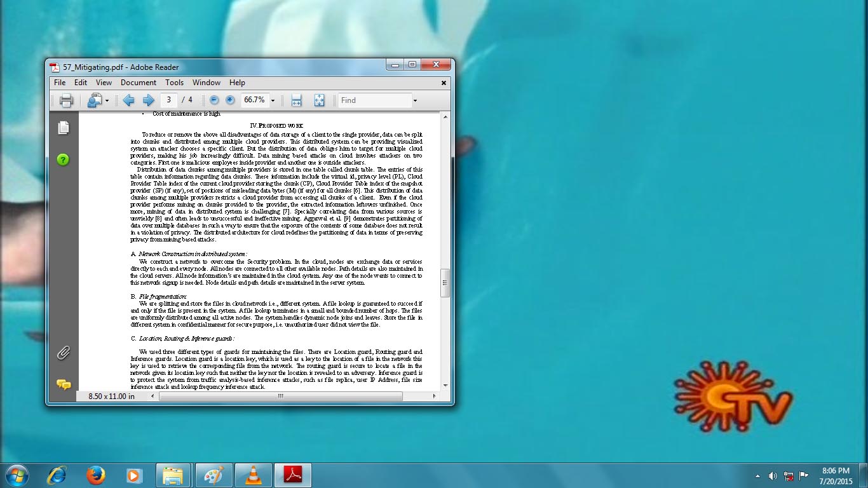Click the green Help question icon
The image size is (868, 488).
(x=62, y=159)
